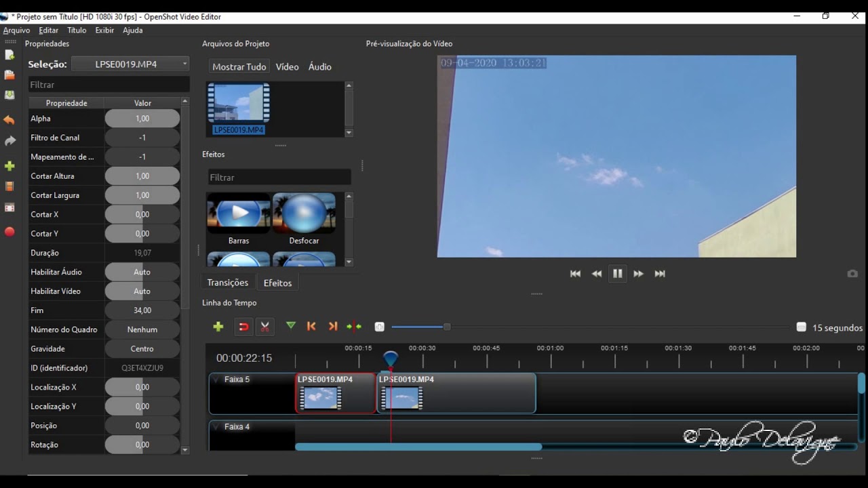This screenshot has height=488, width=868.
Task: Open the Editar menu
Action: 48,30
